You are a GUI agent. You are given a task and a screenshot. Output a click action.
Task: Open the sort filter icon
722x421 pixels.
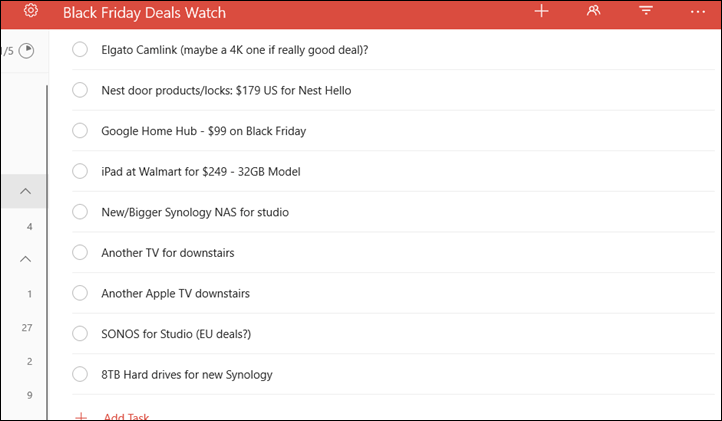click(x=646, y=11)
